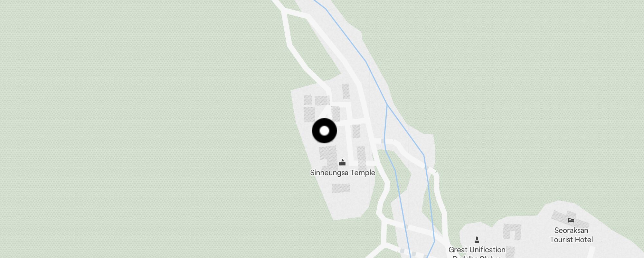
Task: Click the small northwest corner building in temple complex
Action: [x=308, y=100]
